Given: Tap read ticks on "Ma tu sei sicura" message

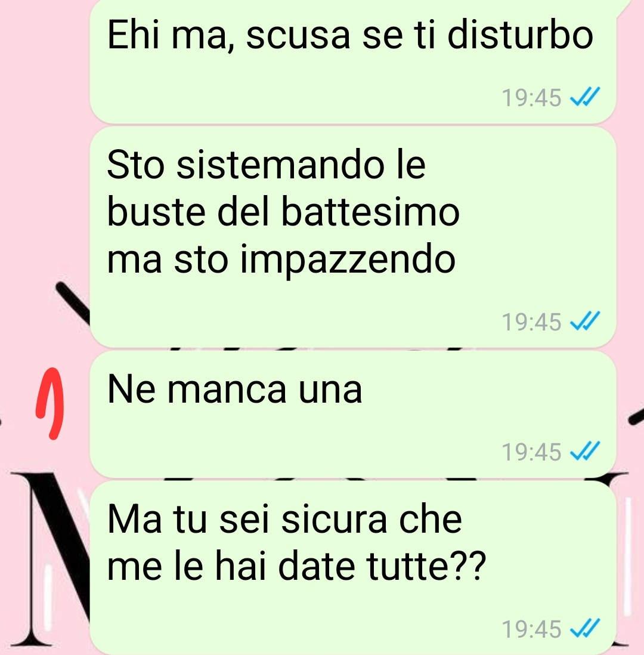Looking at the screenshot, I should (x=585, y=629).
